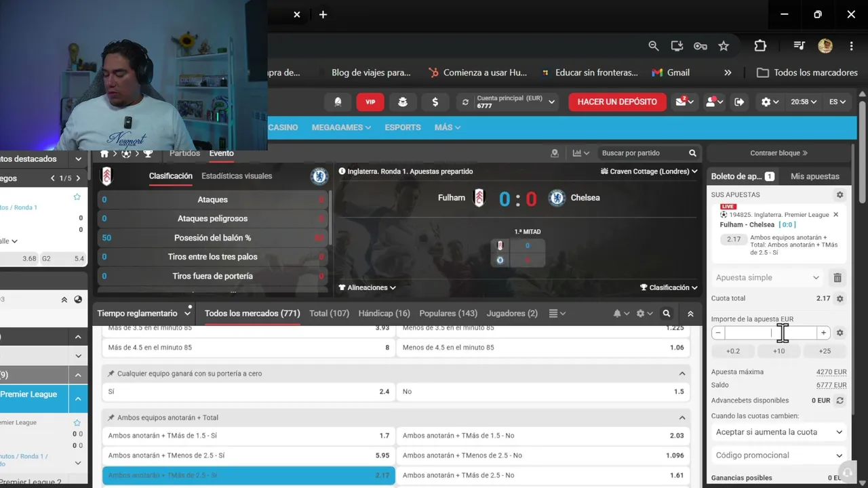The height and width of the screenshot is (488, 868).
Task: Click the dollar sign payments icon
Action: 435,102
